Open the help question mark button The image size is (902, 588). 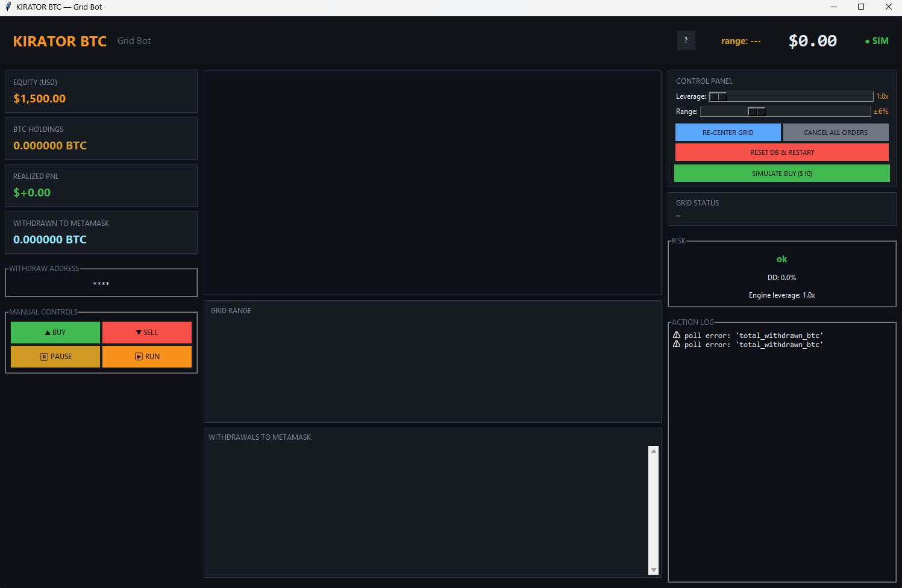click(x=686, y=40)
